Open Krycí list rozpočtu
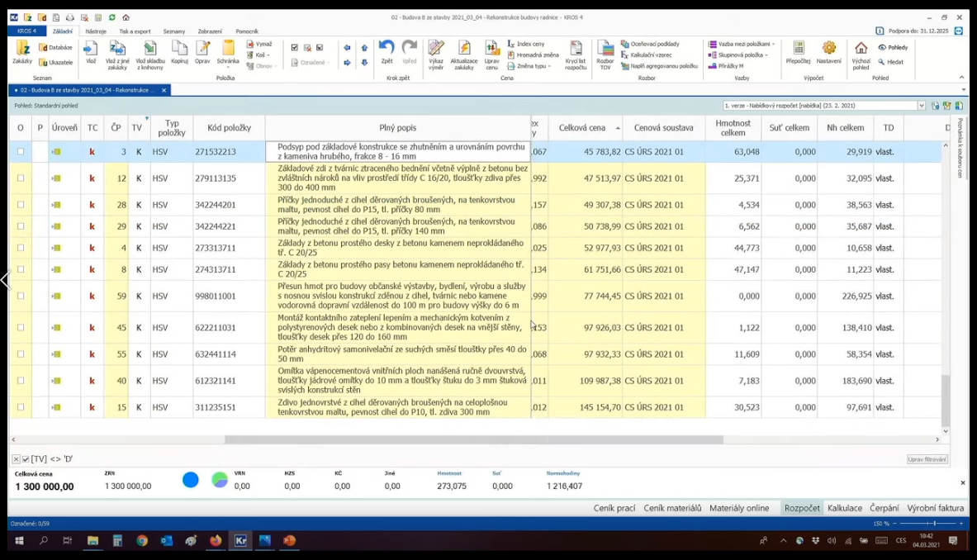Screen dimensions: 977x560 tap(576, 55)
